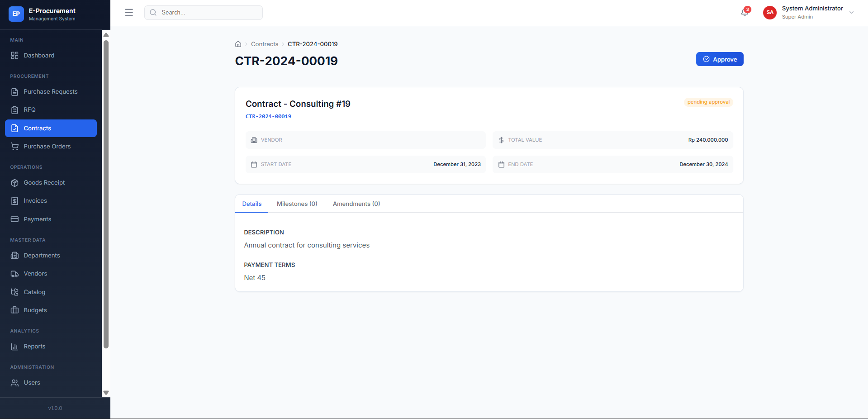
Task: Open the Budgets section
Action: 35,310
